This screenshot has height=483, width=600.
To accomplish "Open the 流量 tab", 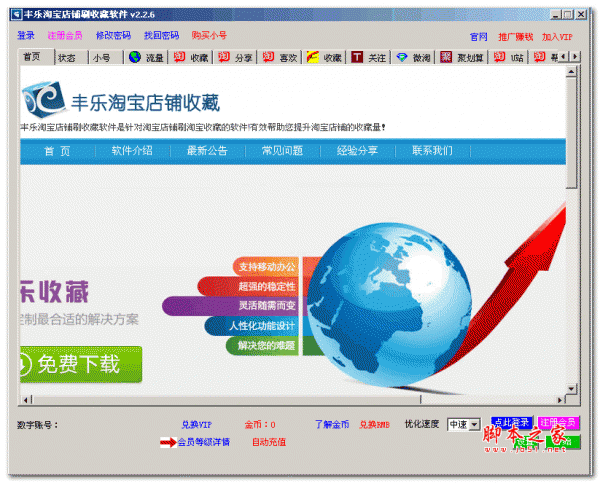I will 147,58.
